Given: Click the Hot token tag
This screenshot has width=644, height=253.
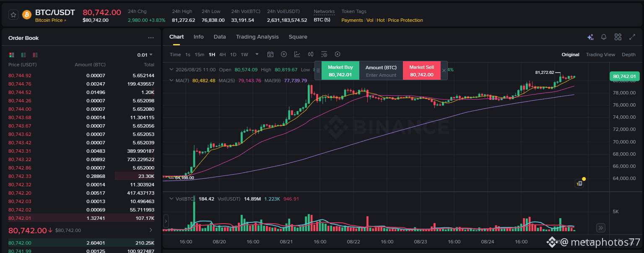Looking at the screenshot, I should pyautogui.click(x=381, y=20).
